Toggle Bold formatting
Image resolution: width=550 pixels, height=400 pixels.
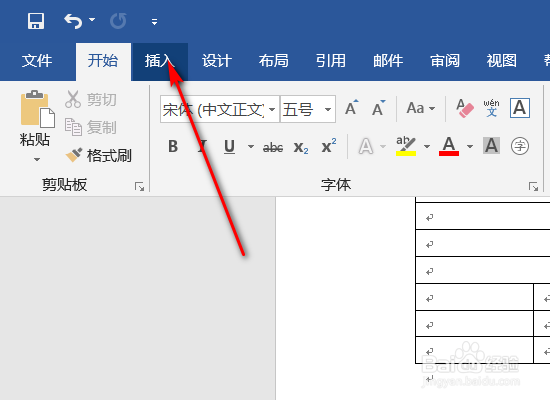(173, 146)
